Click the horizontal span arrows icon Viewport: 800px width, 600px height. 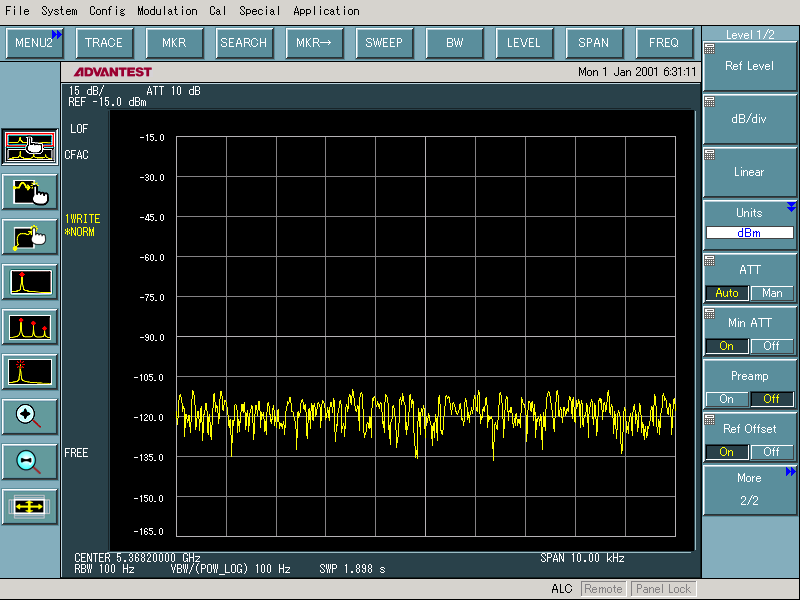click(29, 507)
